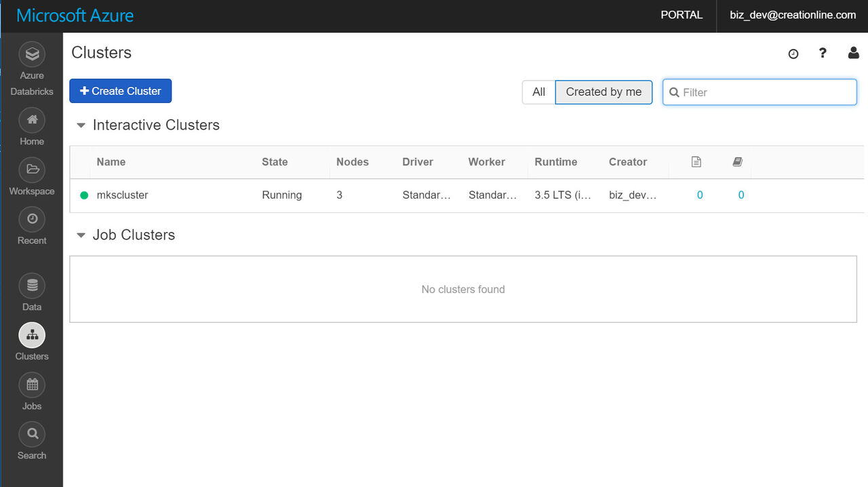The width and height of the screenshot is (868, 487).
Task: Click the Clusters page heading
Action: click(x=102, y=53)
